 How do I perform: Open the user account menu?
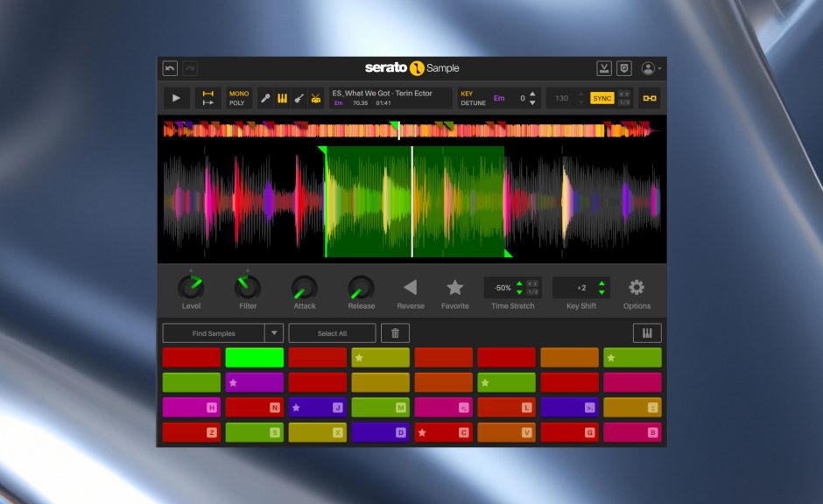click(648, 68)
